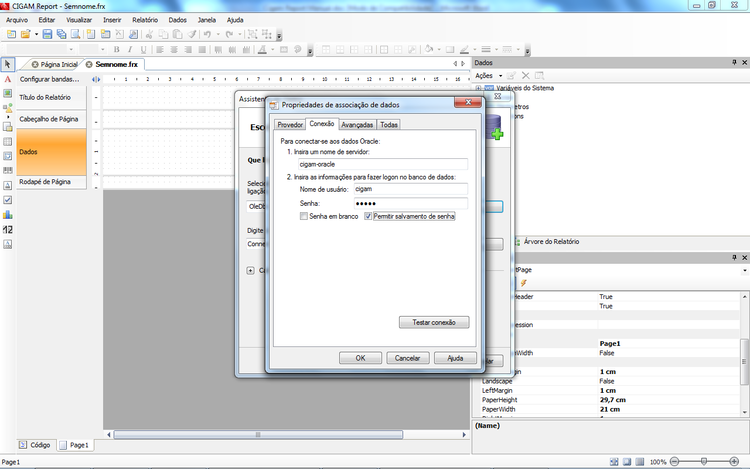Select the numeric 12 object tool
Screen dimensions: 750x469
pyautogui.click(x=8, y=229)
